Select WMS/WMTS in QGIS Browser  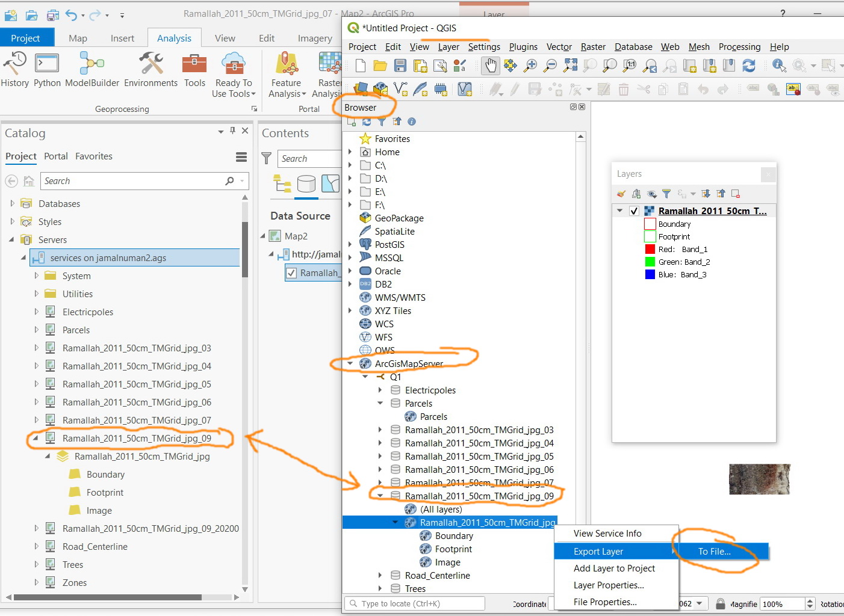click(400, 297)
